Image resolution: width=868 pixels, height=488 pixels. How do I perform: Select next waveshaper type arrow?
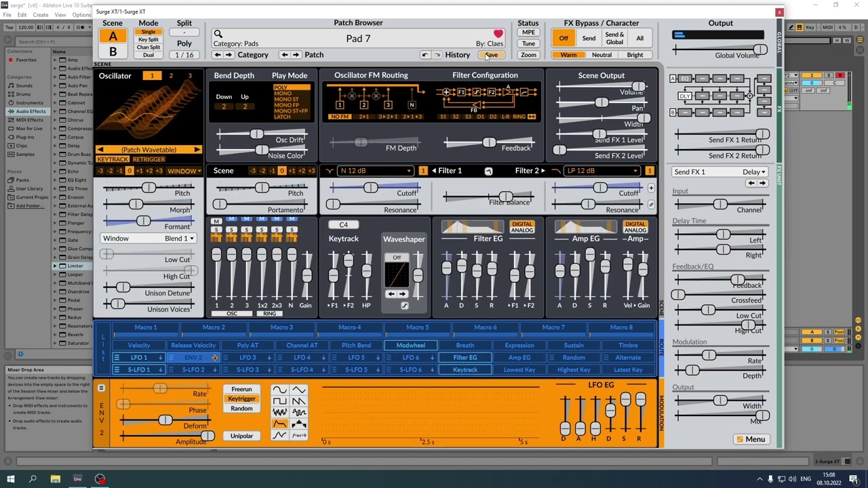[x=403, y=294]
